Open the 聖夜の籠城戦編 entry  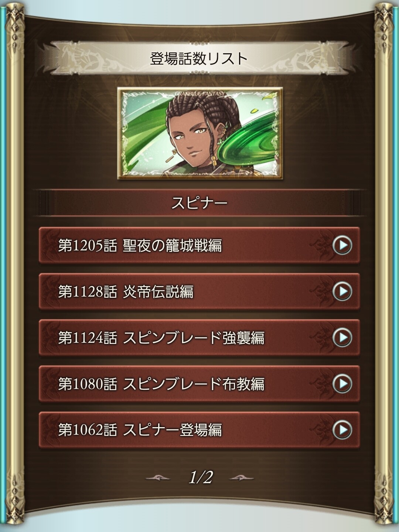coord(199,245)
